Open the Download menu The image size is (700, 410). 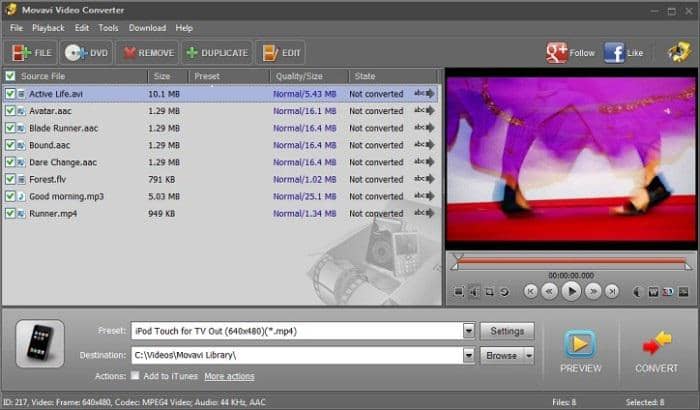pyautogui.click(x=147, y=28)
